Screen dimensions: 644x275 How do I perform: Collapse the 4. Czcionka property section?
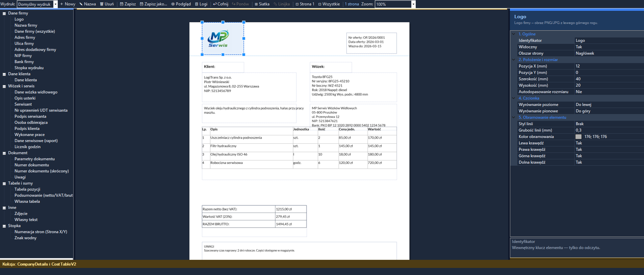514,98
